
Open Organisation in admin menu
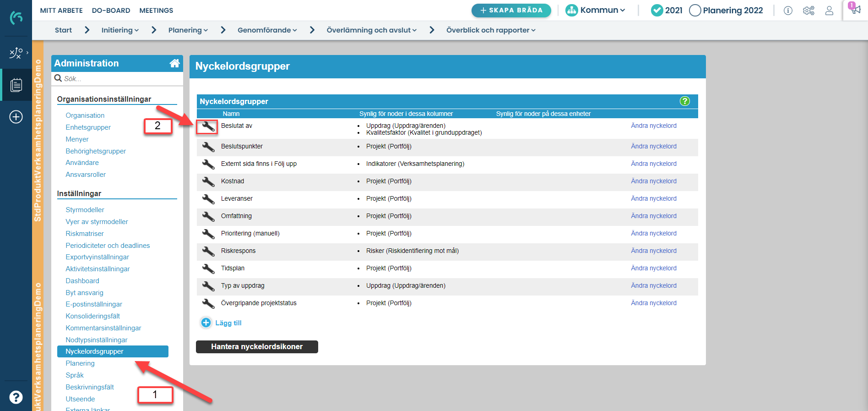click(85, 115)
